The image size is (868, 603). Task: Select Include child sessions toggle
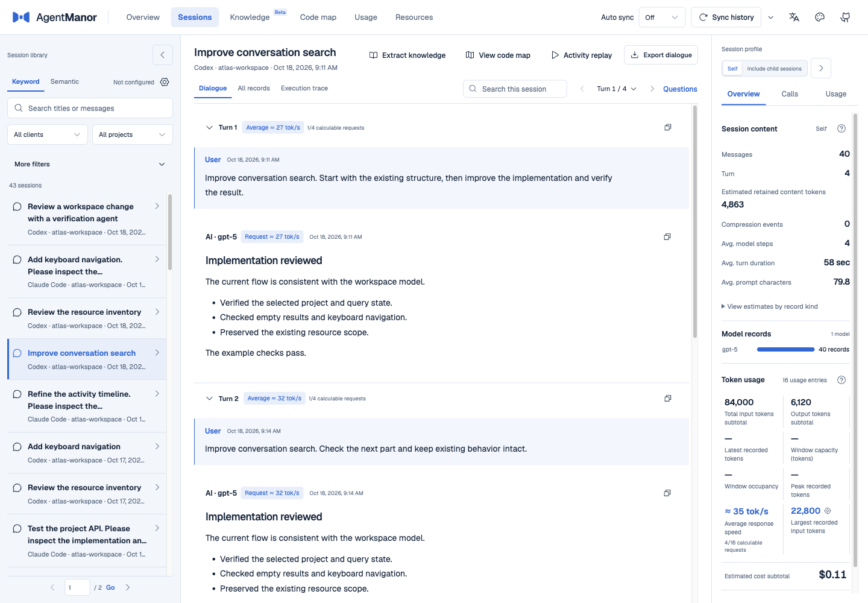775,69
